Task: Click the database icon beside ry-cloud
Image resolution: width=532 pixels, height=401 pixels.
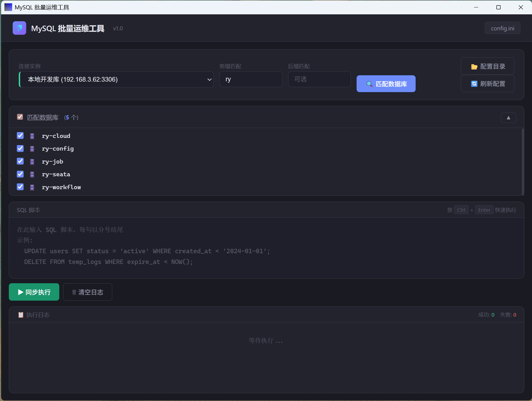Action: (32, 136)
